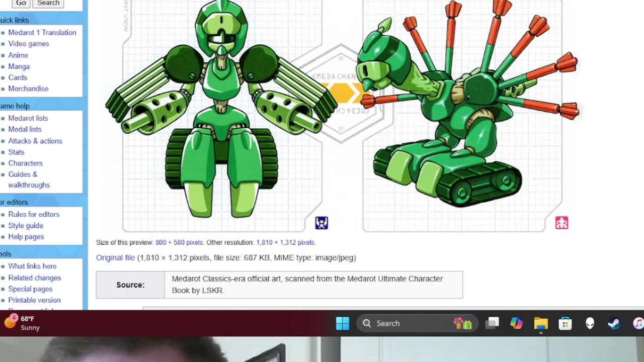Open Related changes tool link
The height and width of the screenshot is (362, 644).
click(x=34, y=278)
